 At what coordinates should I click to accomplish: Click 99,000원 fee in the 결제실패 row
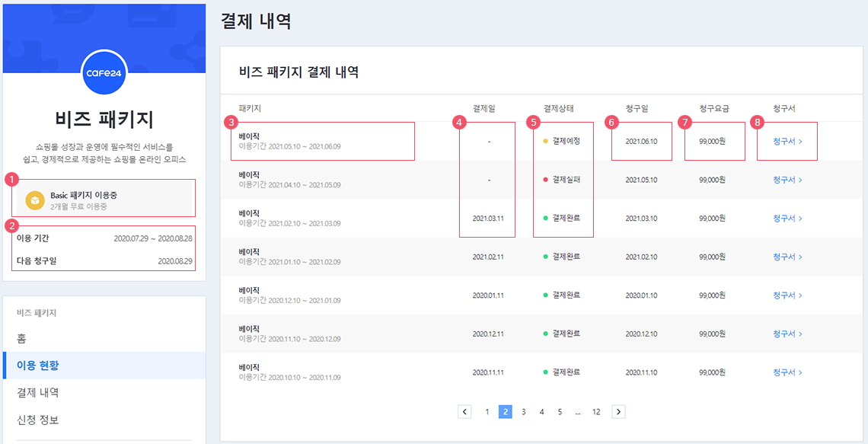click(x=713, y=180)
